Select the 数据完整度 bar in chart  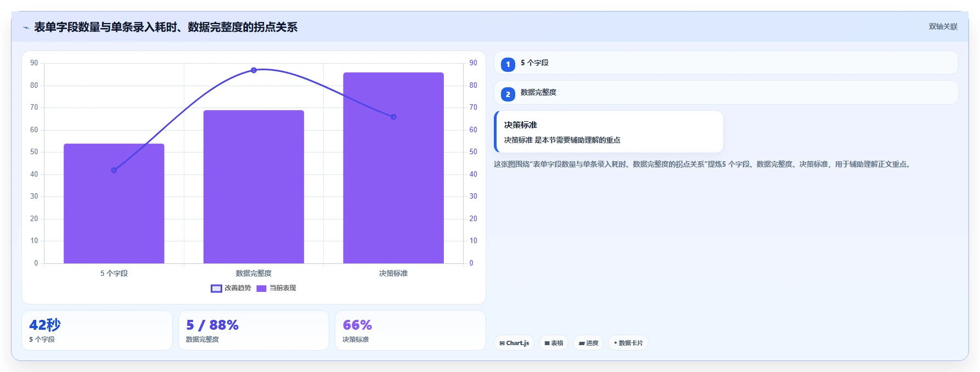pyautogui.click(x=254, y=187)
